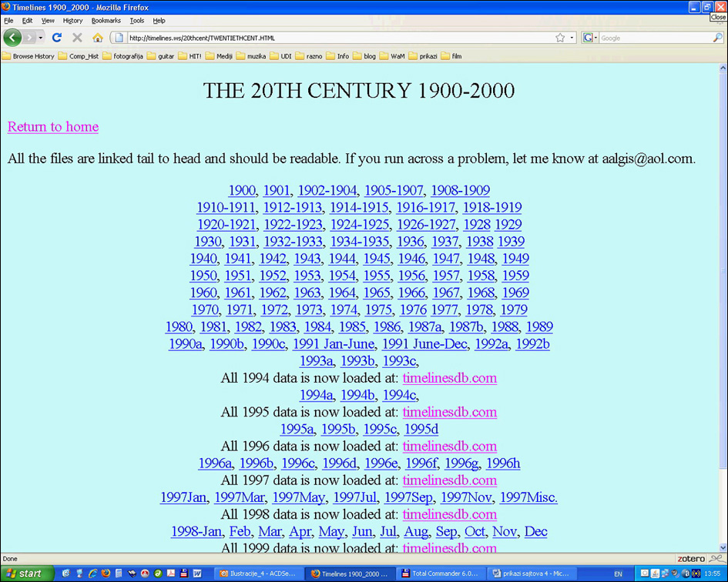Image resolution: width=728 pixels, height=582 pixels.
Task: Click the vertical page scrollbar
Action: point(723,308)
